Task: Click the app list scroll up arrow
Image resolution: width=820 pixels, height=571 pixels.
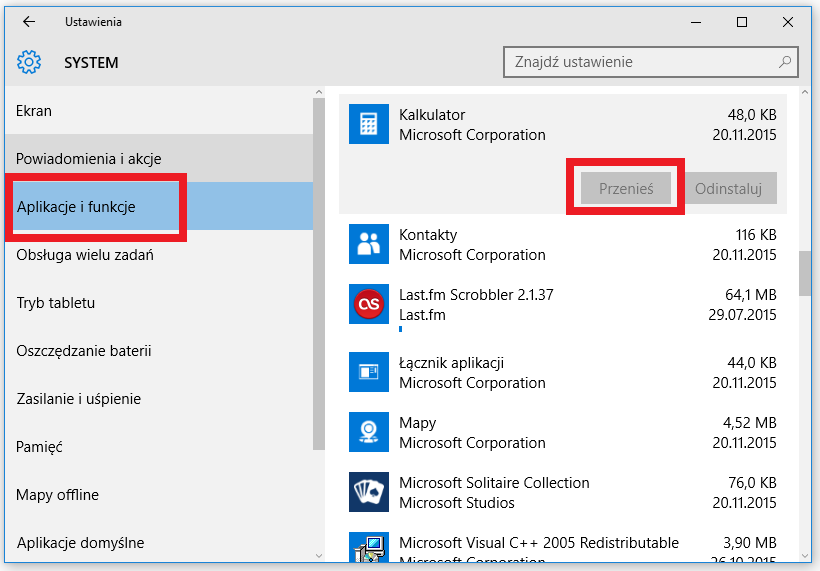Action: click(805, 92)
